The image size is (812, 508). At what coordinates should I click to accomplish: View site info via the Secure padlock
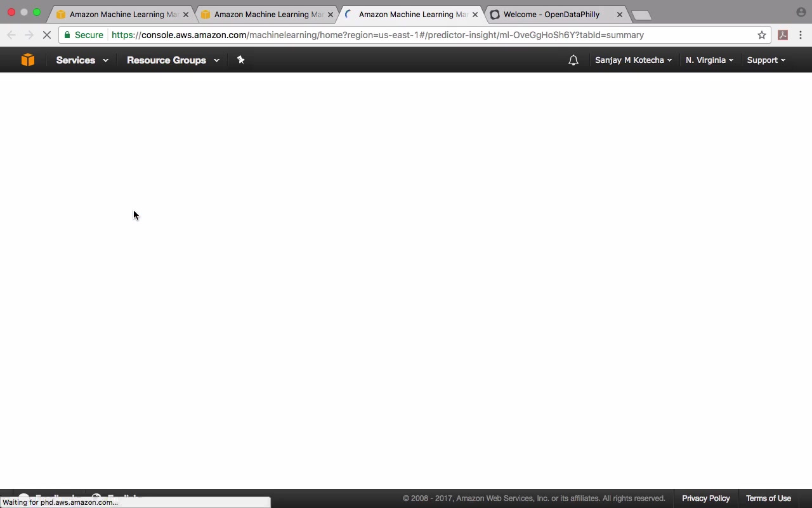point(83,35)
